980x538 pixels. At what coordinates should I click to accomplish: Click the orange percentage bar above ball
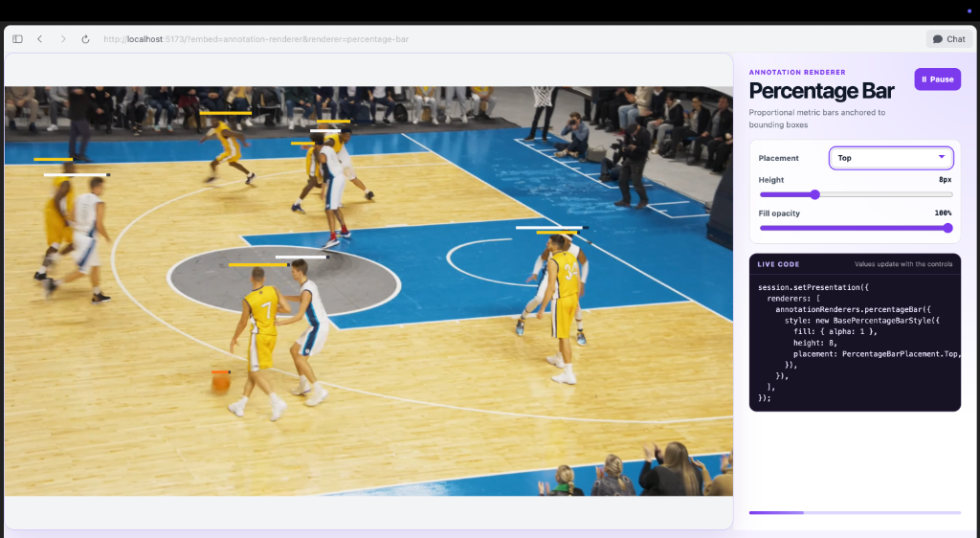tap(221, 371)
